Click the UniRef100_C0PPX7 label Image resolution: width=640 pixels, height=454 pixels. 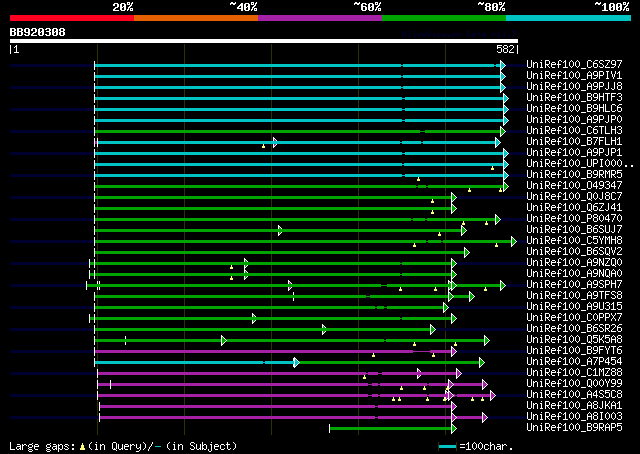tap(574, 318)
